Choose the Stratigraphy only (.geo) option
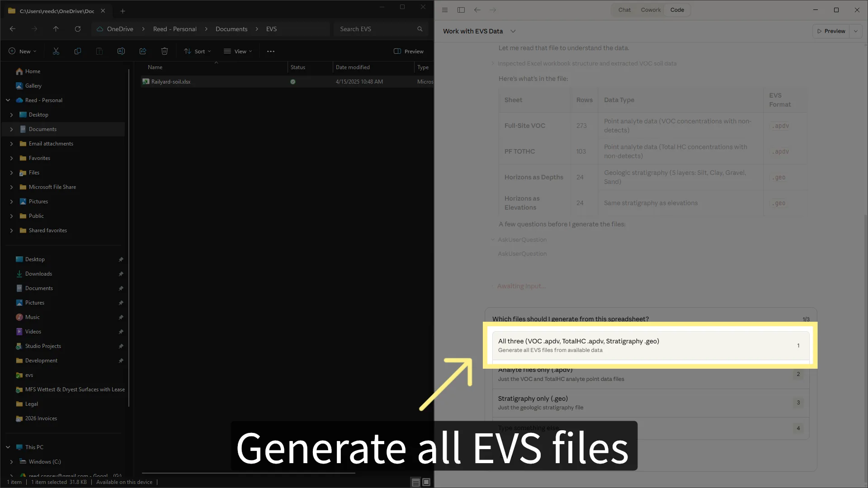Screen dimensions: 868x488 pos(651,403)
